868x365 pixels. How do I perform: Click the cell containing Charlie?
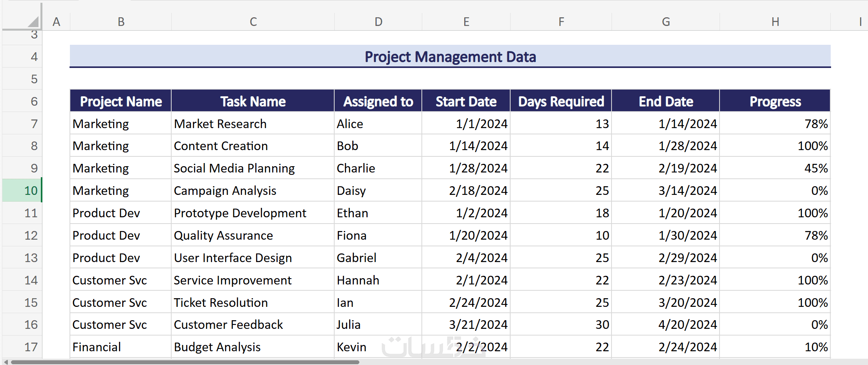click(x=378, y=168)
